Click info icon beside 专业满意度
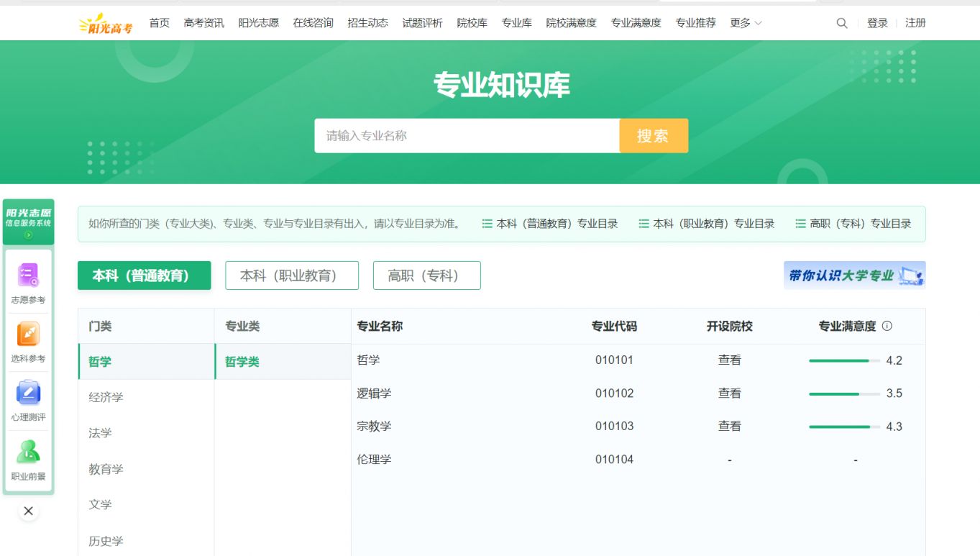The width and height of the screenshot is (980, 556). click(x=887, y=326)
